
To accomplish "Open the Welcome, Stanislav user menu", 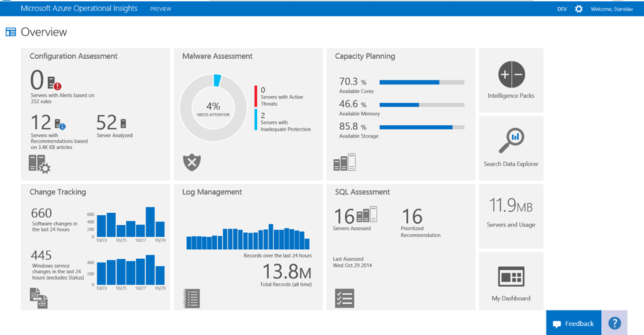I will [x=613, y=9].
